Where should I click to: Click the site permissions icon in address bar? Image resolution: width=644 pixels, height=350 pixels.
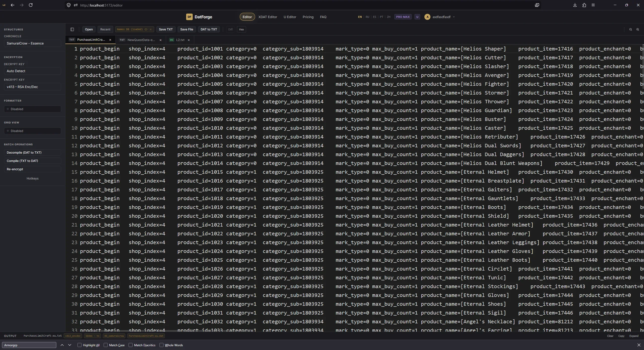75,5
